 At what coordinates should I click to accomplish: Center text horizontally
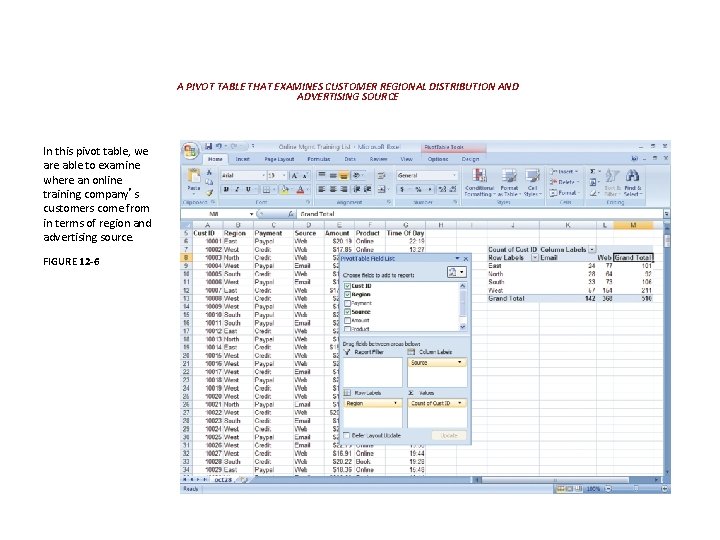[333, 189]
